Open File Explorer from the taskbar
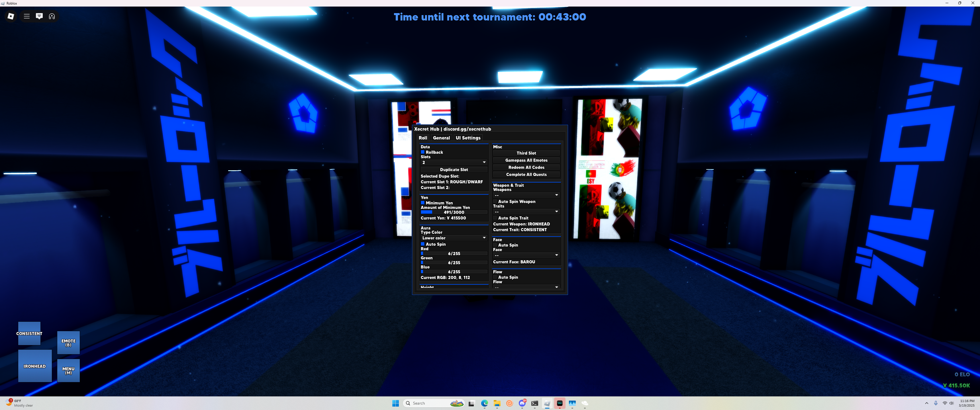Viewport: 980px width, 410px height. [x=497, y=403]
